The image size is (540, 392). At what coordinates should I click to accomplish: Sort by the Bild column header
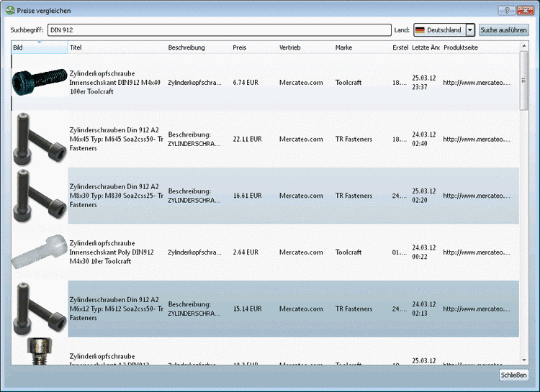tap(40, 47)
